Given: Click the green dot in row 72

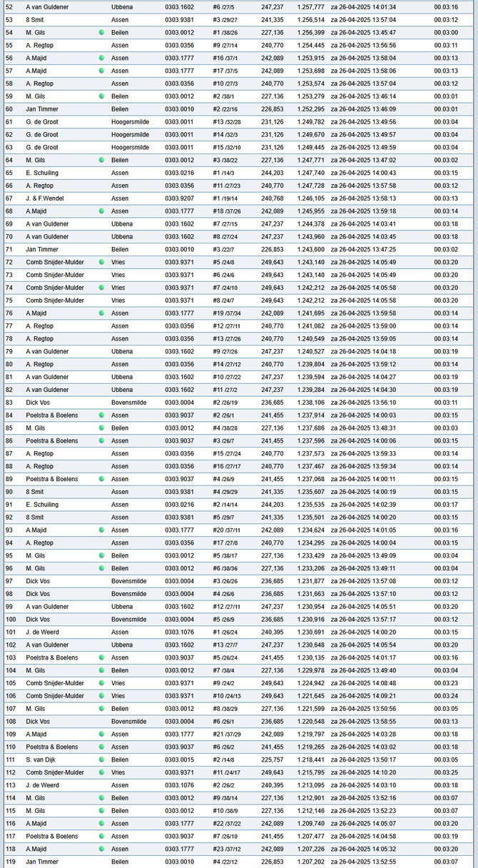Looking at the screenshot, I should [x=101, y=262].
